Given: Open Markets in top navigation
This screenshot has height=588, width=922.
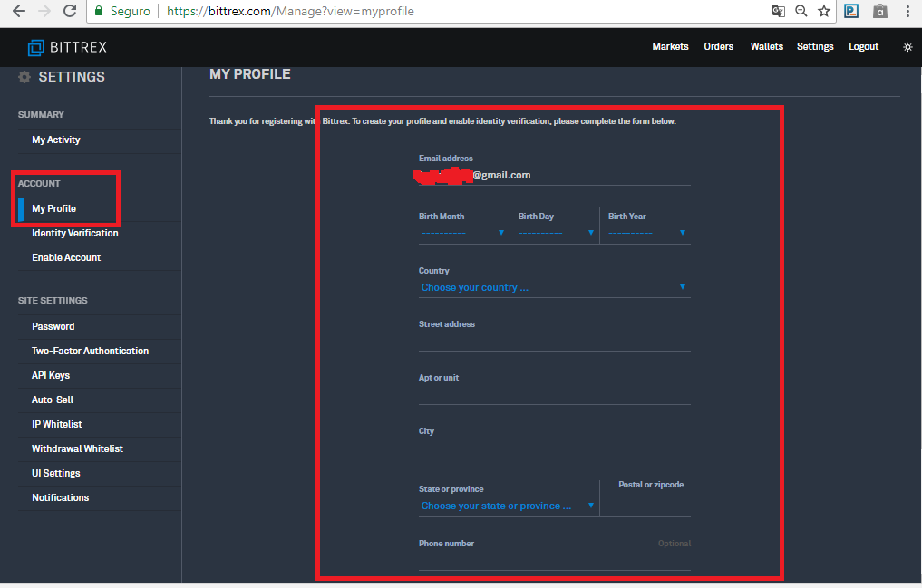Looking at the screenshot, I should pyautogui.click(x=670, y=46).
